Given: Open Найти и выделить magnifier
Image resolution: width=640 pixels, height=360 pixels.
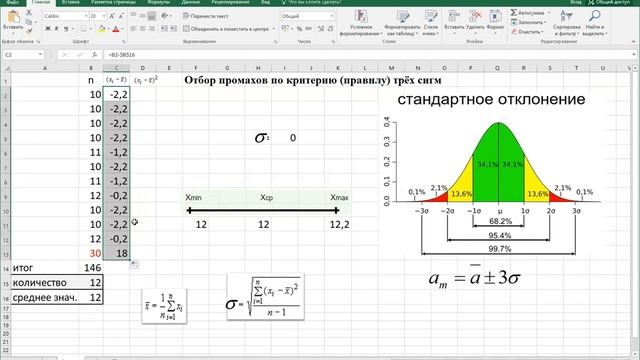Looking at the screenshot, I should click(595, 23).
